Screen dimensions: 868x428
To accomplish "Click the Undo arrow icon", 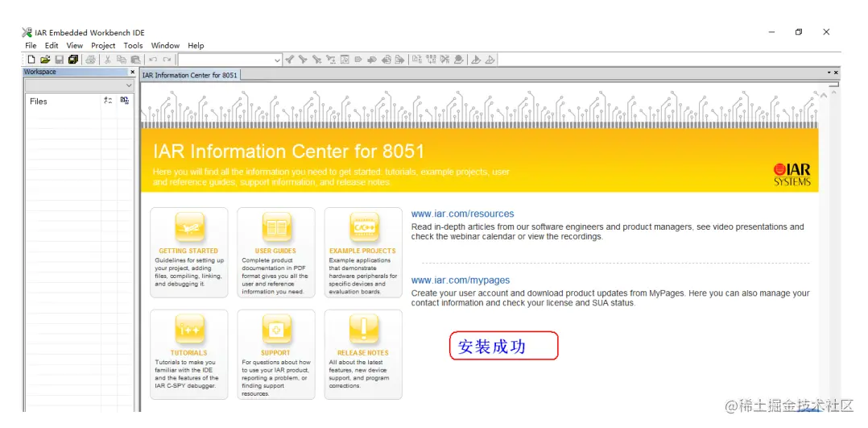I will (x=153, y=60).
